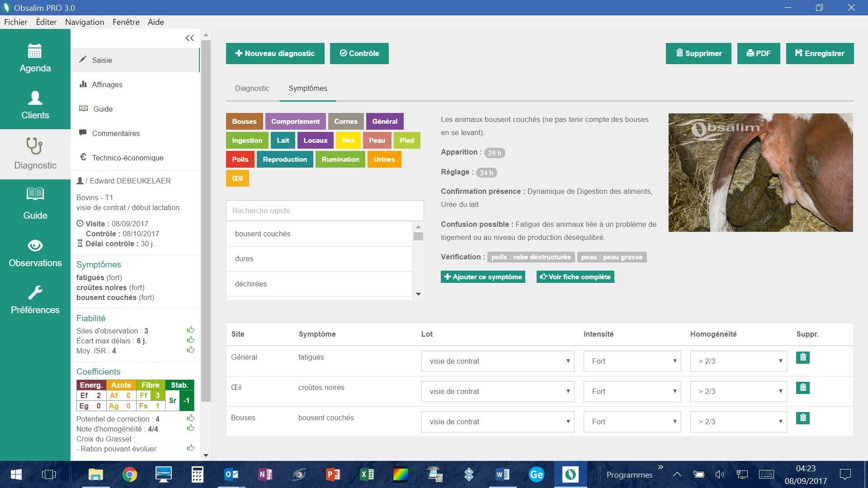Open Intensité dropdown for croûtes noires row
Viewport: 868px width, 488px height.
tap(632, 391)
